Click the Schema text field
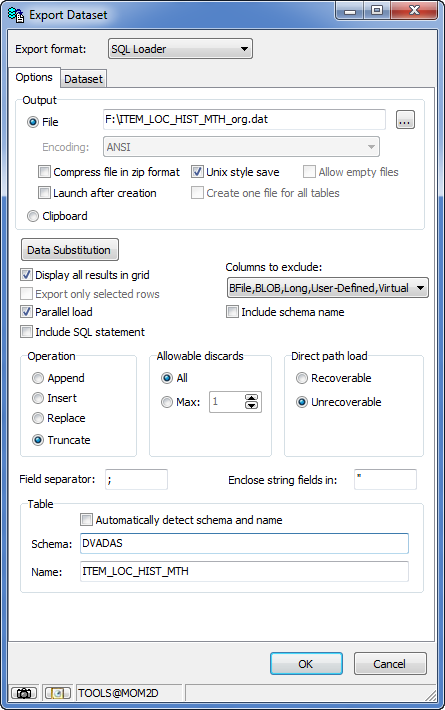Image resolution: width=445 pixels, height=710 pixels. tap(244, 543)
